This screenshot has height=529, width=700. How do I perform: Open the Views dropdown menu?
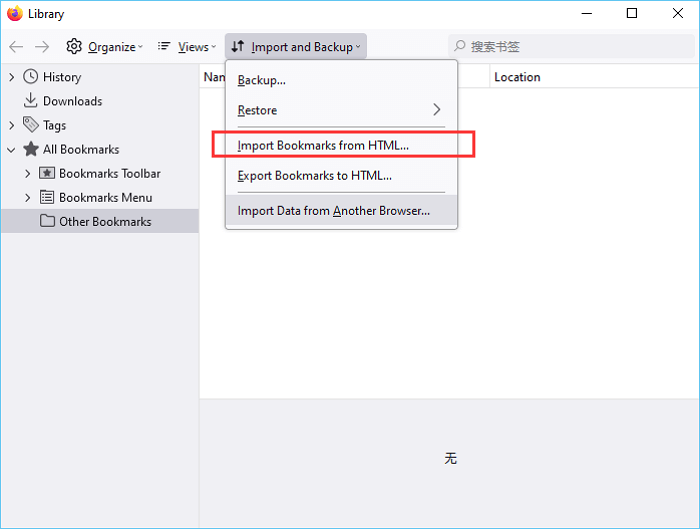pos(187,46)
